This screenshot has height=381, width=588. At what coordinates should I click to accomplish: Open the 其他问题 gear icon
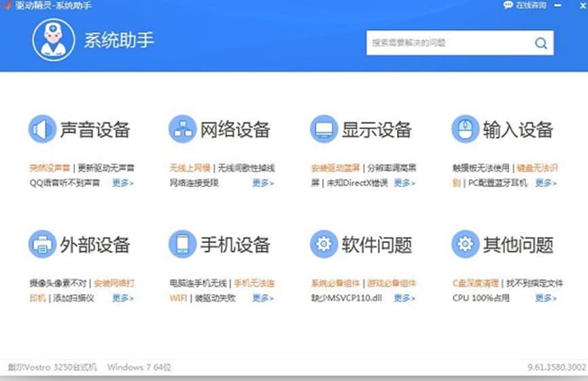(466, 244)
